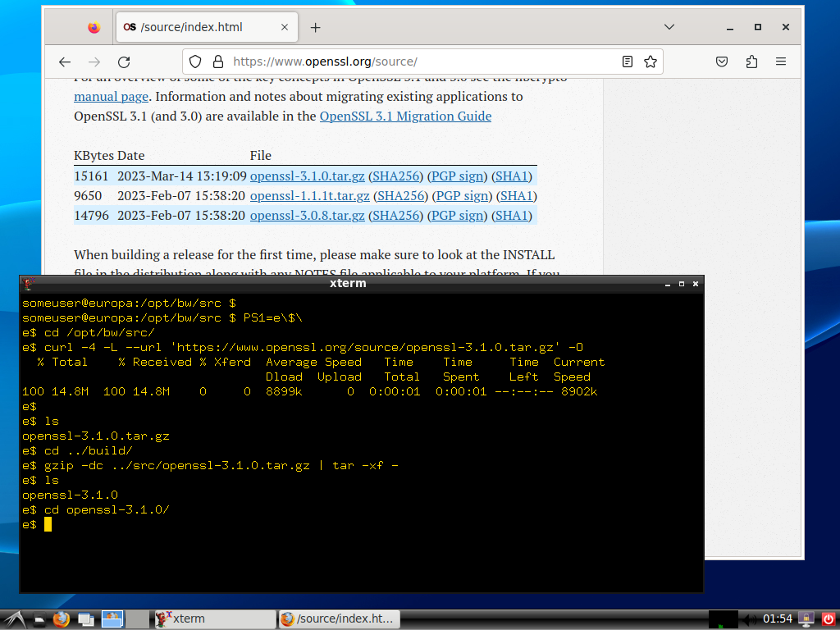Adjust volume from the system tray speaker

click(750, 619)
